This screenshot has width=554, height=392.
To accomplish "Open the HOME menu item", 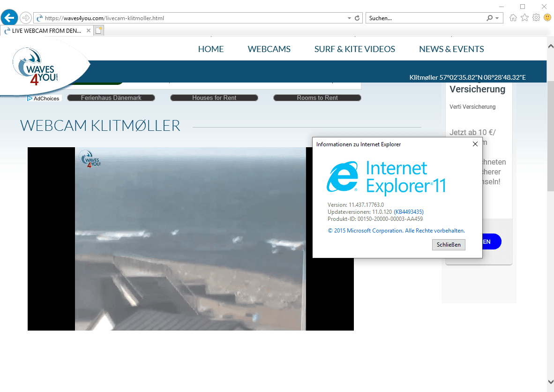I will [x=211, y=49].
